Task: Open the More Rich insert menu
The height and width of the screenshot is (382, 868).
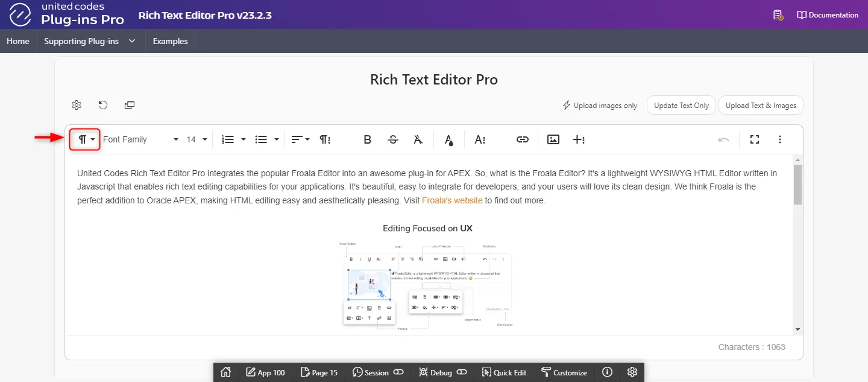Action: (x=579, y=139)
